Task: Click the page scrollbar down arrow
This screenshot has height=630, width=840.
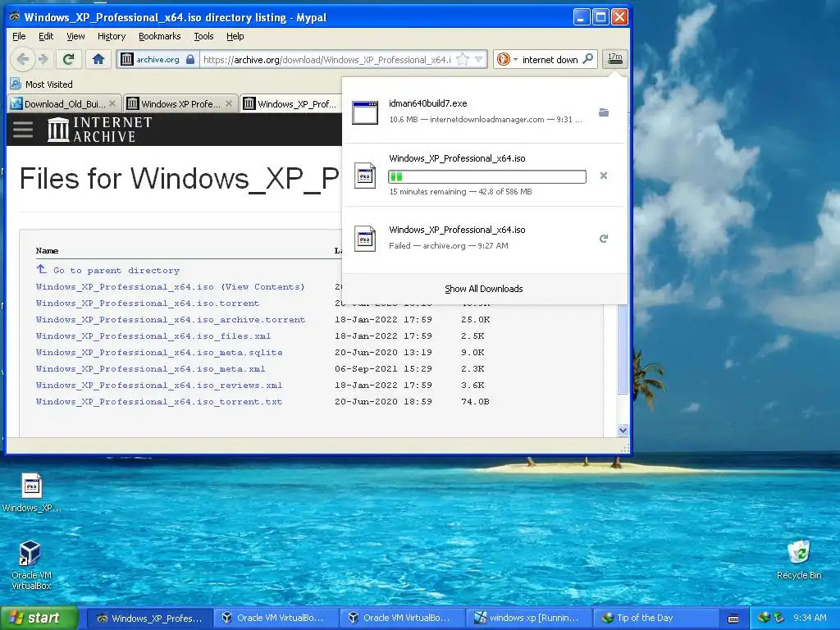Action: [x=623, y=430]
